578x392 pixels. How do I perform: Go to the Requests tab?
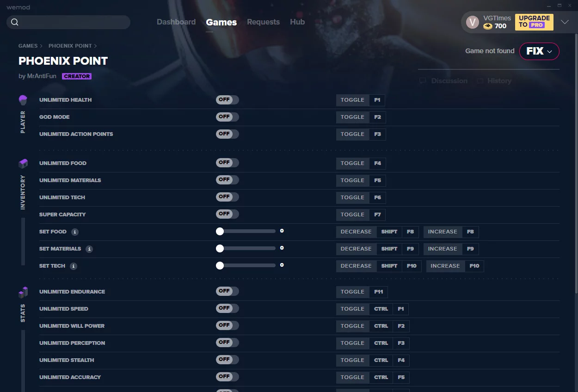(263, 22)
